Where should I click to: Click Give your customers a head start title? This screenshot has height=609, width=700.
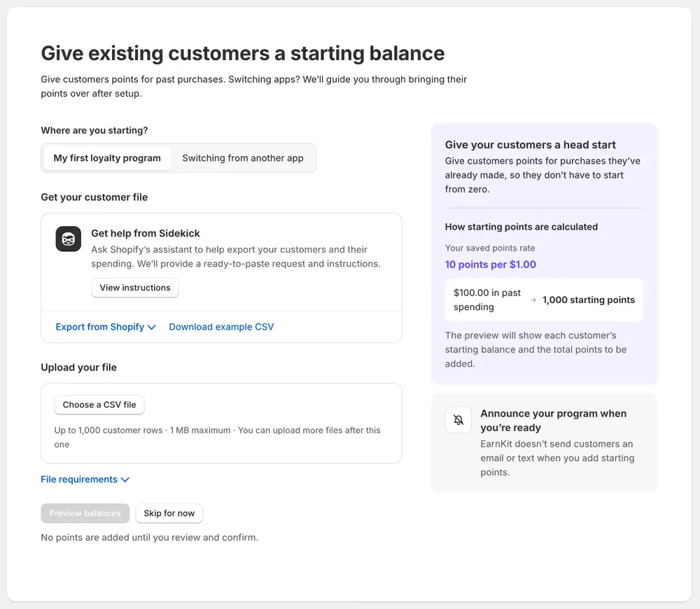tap(530, 145)
